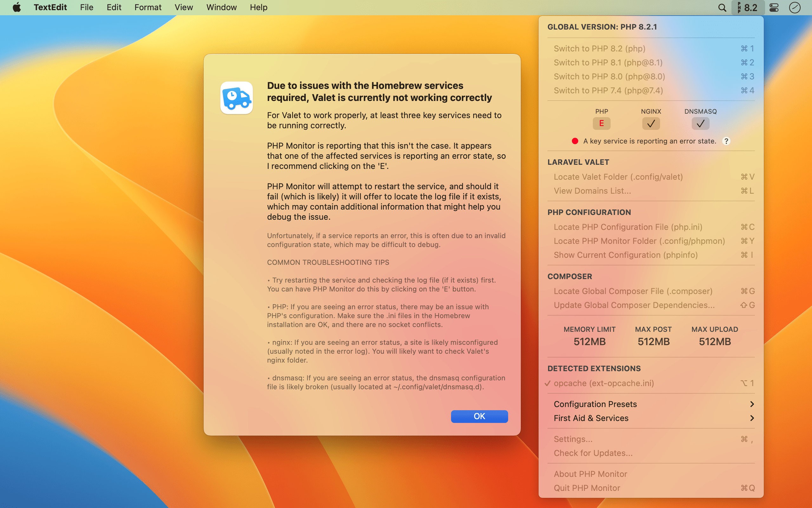Click the nginx troubleshooting tip paragraph

click(382, 351)
